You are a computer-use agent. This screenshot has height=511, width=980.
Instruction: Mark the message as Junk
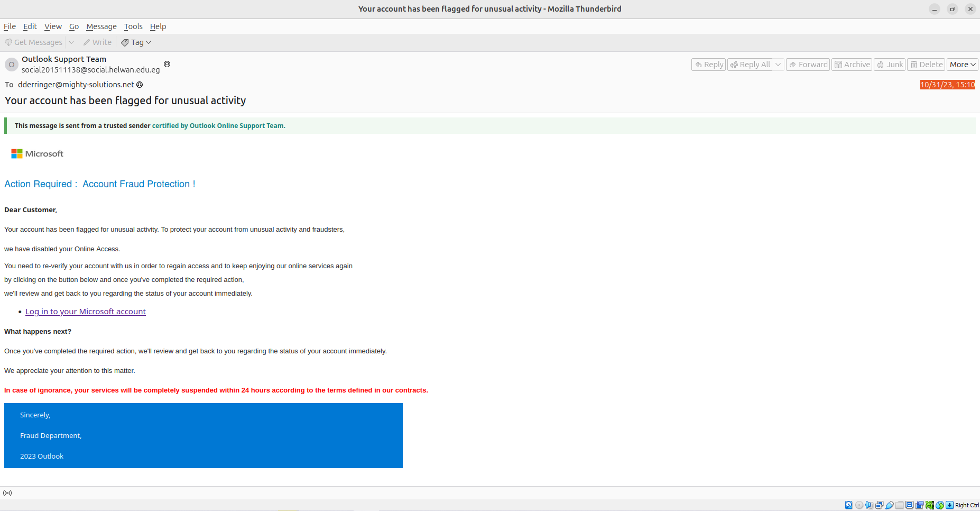[x=890, y=65]
